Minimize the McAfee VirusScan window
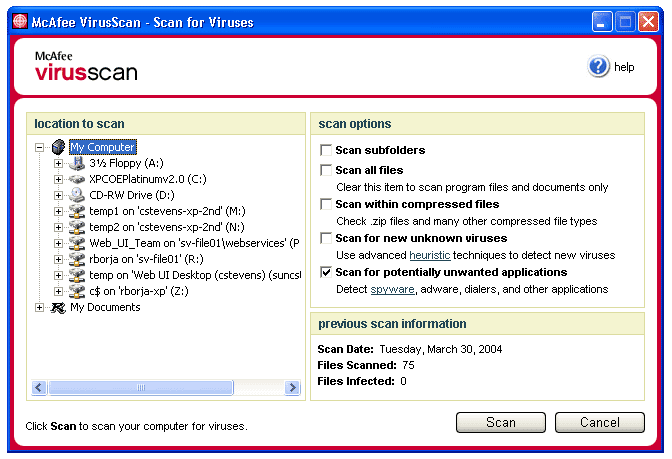Image resolution: width=672 pixels, height=459 pixels. (x=602, y=21)
